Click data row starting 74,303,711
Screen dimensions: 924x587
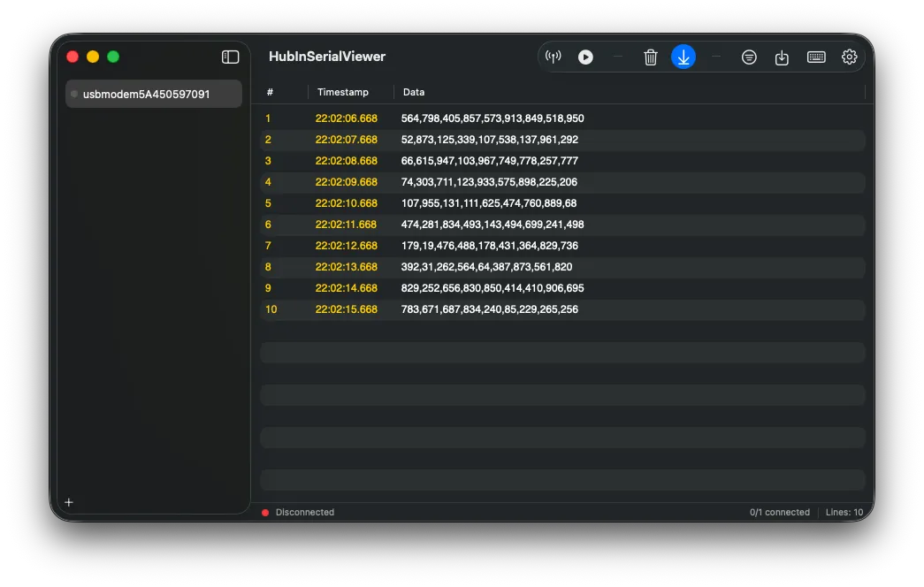click(489, 182)
